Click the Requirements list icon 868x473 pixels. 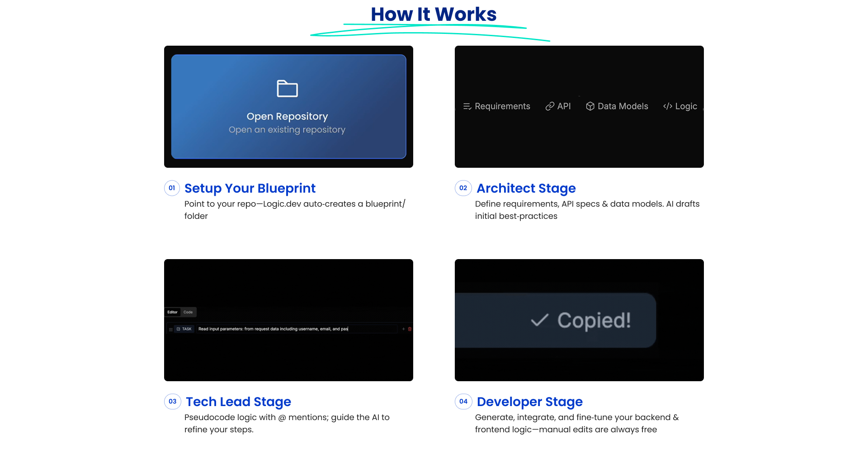click(x=467, y=106)
